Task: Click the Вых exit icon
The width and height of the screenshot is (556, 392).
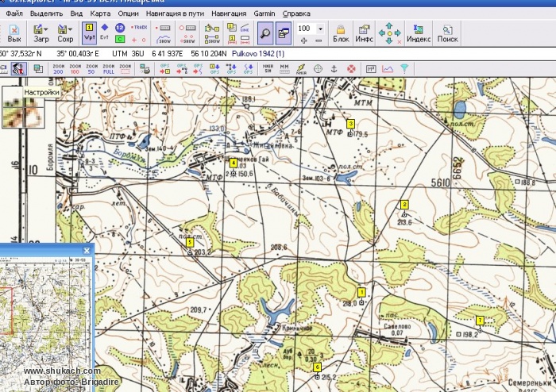Action: pyautogui.click(x=14, y=33)
